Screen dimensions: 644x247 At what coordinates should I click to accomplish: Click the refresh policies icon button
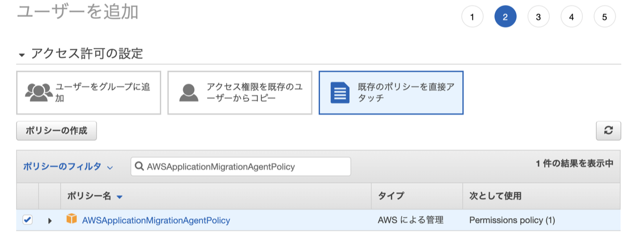tap(609, 131)
